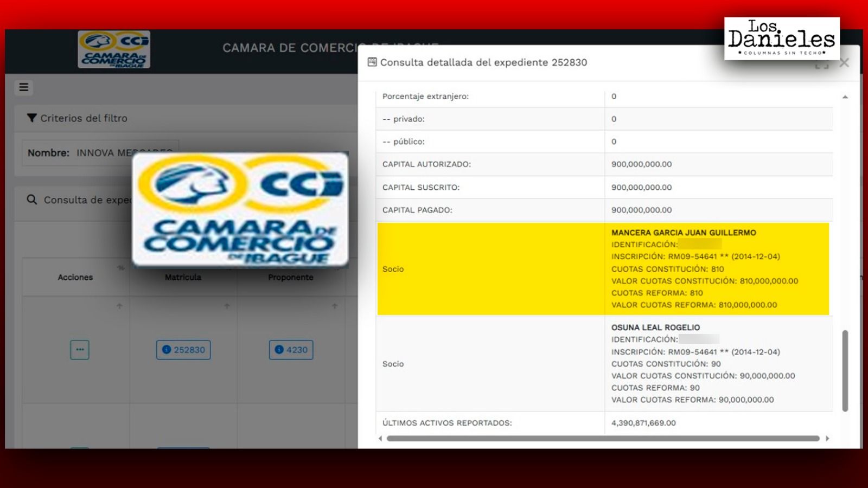Click the name OSUNA LEAL ROGELIO
This screenshot has width=868, height=488.
[655, 328]
